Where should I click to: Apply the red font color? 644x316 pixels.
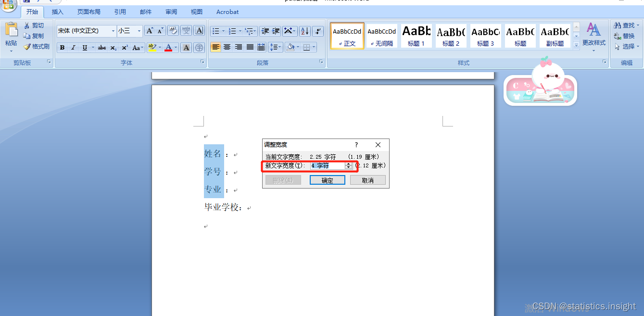(x=168, y=47)
